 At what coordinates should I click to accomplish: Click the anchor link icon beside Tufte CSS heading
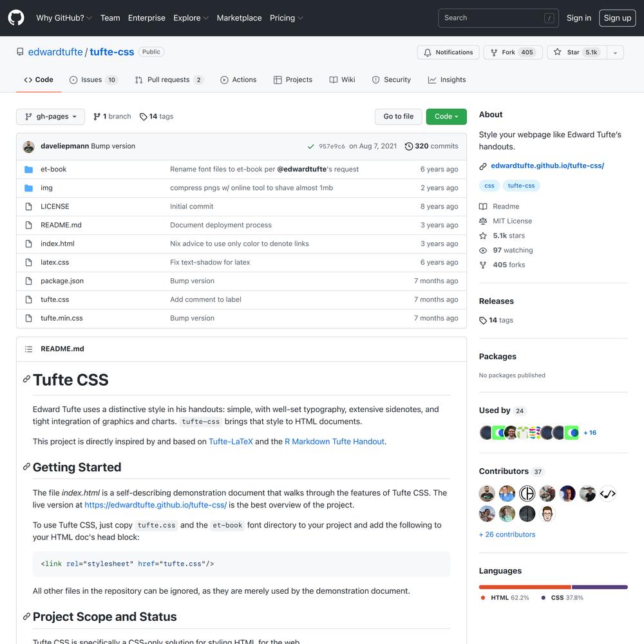pos(26,379)
